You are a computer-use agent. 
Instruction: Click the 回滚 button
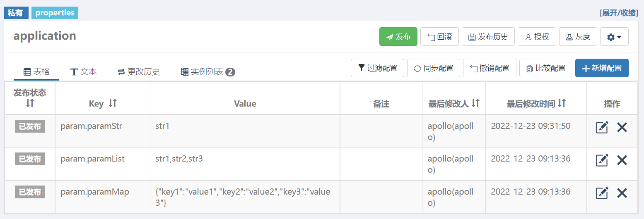[439, 37]
